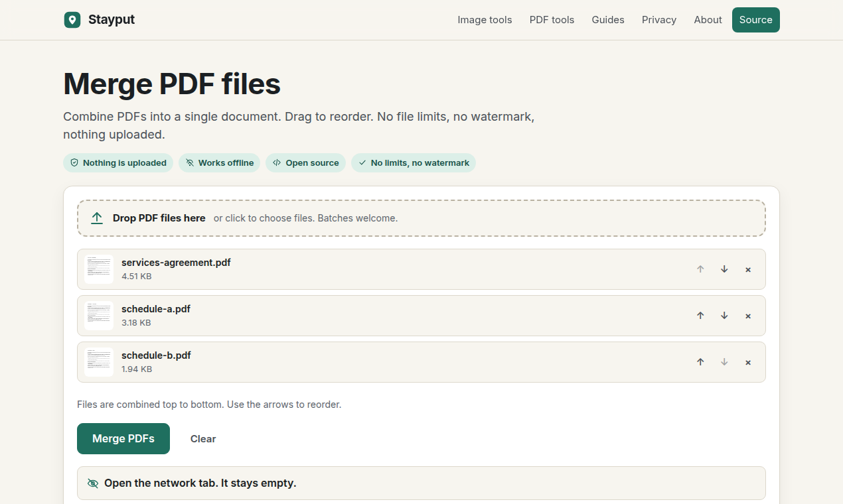843x504 pixels.
Task: Select the schedule-a.pdf file name
Action: [156, 309]
